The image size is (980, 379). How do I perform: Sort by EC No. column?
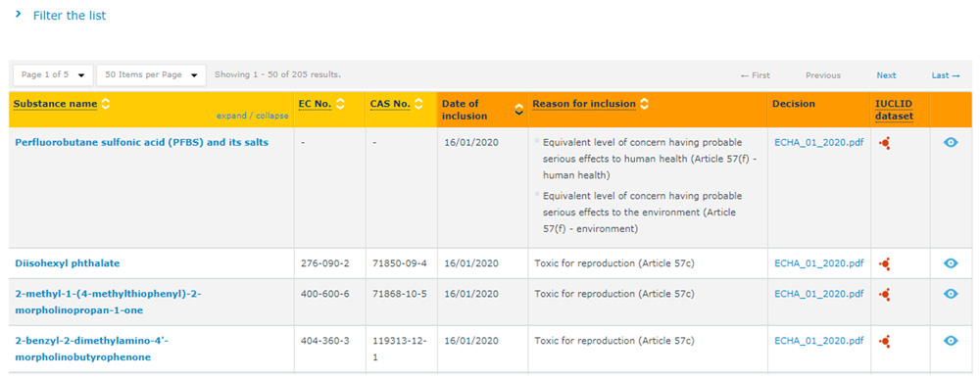(341, 104)
